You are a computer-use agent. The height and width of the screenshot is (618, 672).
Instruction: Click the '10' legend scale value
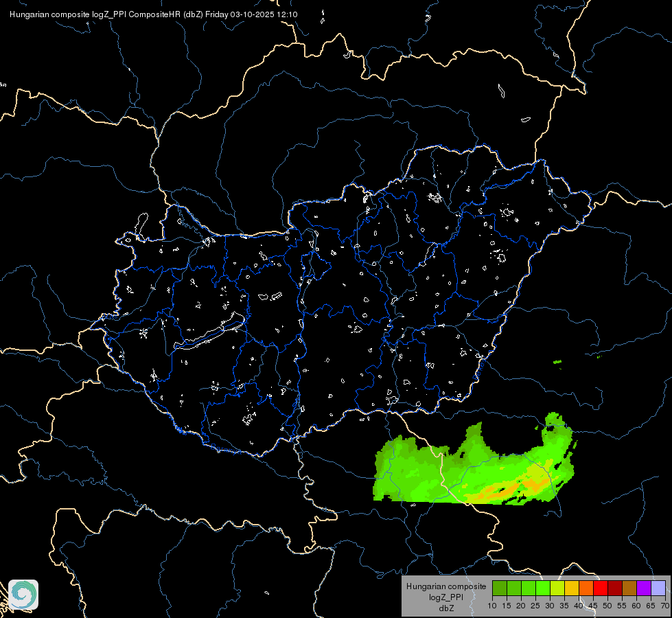(x=492, y=606)
